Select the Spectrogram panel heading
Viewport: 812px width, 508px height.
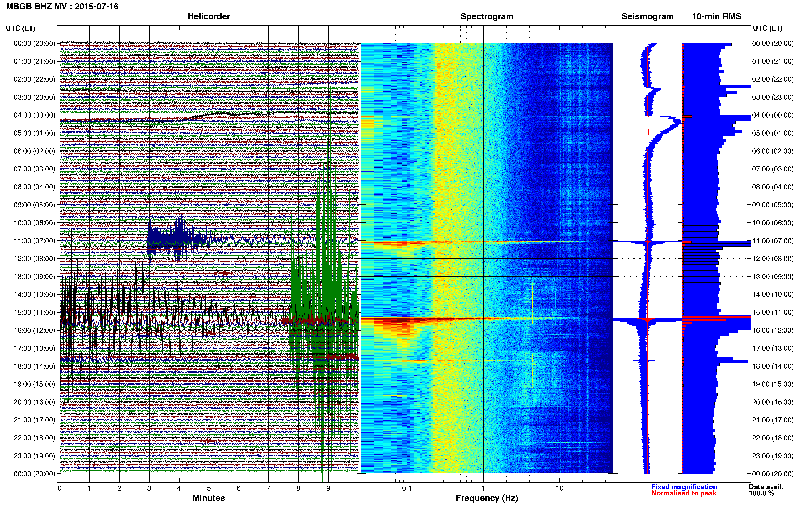[x=487, y=16]
